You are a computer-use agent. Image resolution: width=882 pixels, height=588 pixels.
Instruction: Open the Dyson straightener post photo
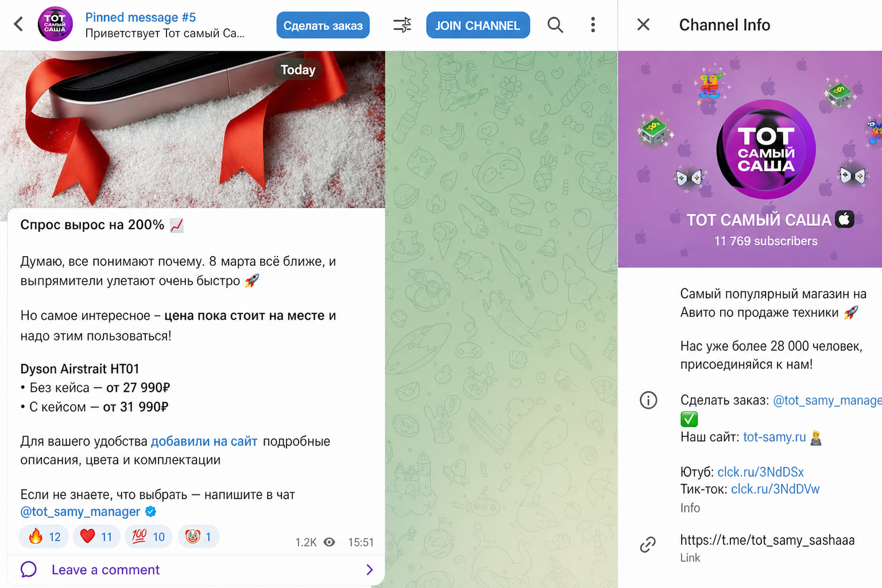tap(192, 129)
